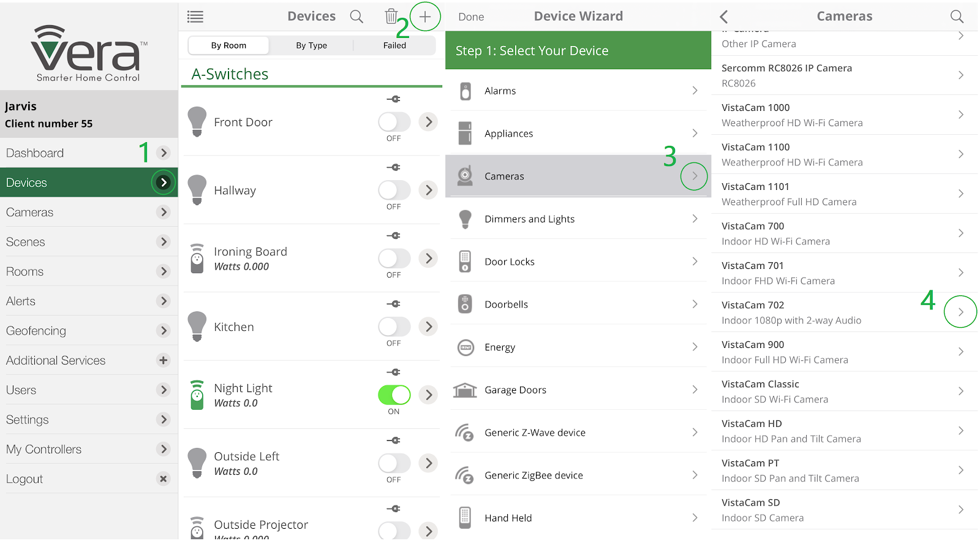Switch to the By Room tab
Viewport: 980px width, 541px height.
[x=228, y=45]
